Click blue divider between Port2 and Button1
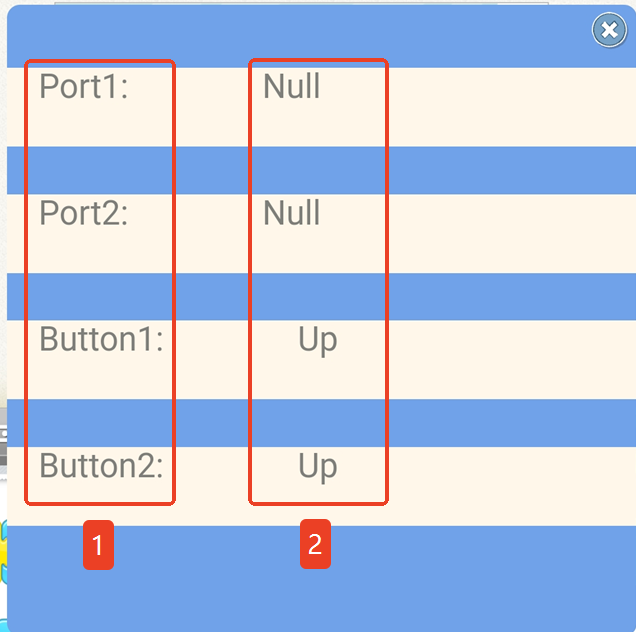Viewport: 636px width, 632px height. point(511,297)
